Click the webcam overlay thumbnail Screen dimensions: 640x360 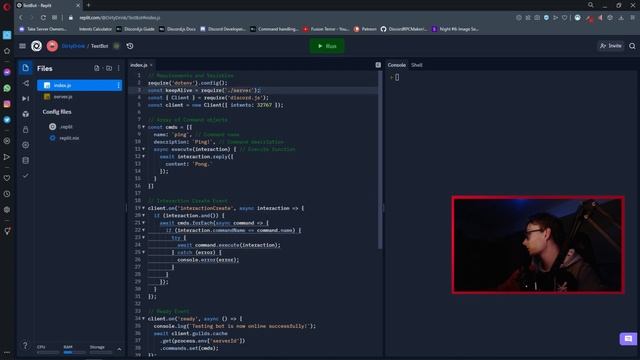538,244
